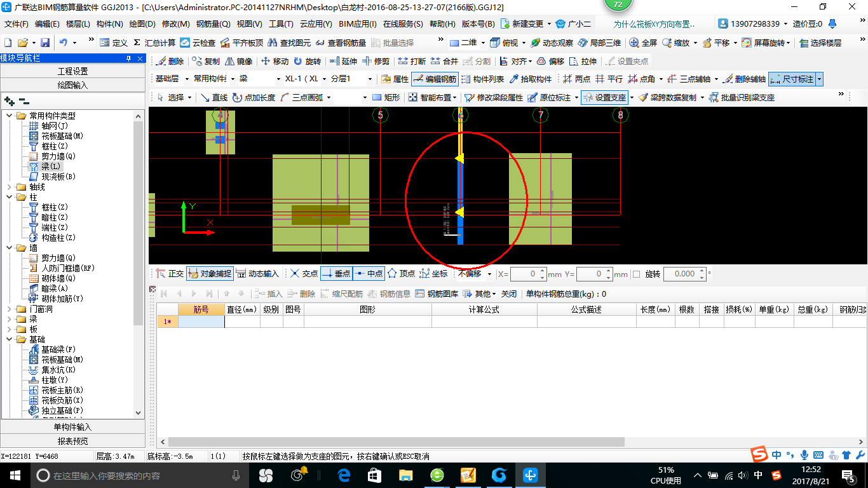Activate 拾取构件 (pick component) tool
This screenshot has width=868, height=488.
tap(531, 79)
